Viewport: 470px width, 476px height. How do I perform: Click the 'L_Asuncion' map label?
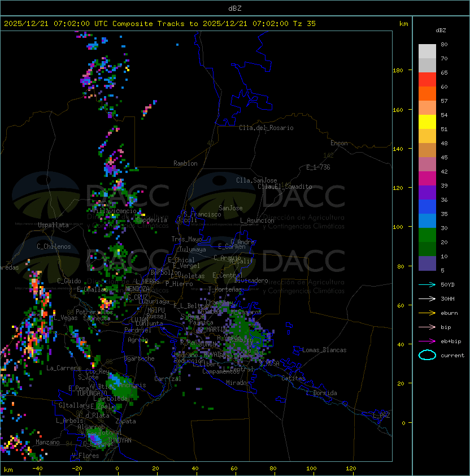pyautogui.click(x=257, y=220)
